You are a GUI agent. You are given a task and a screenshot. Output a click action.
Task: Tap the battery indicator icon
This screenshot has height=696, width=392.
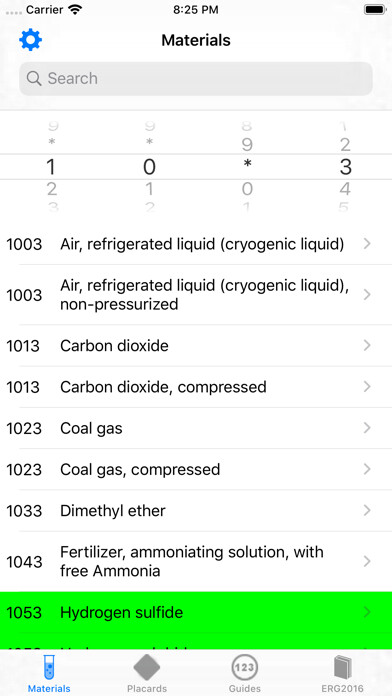pyautogui.click(x=375, y=10)
